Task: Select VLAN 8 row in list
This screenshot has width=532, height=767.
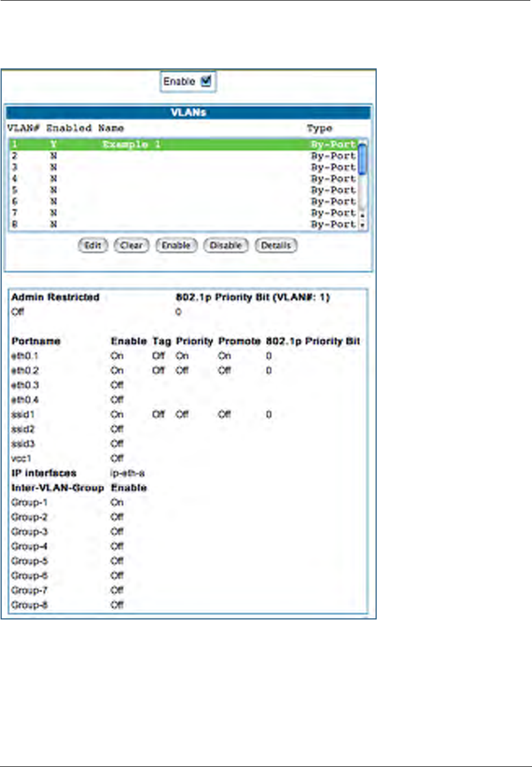Action: 184,224
